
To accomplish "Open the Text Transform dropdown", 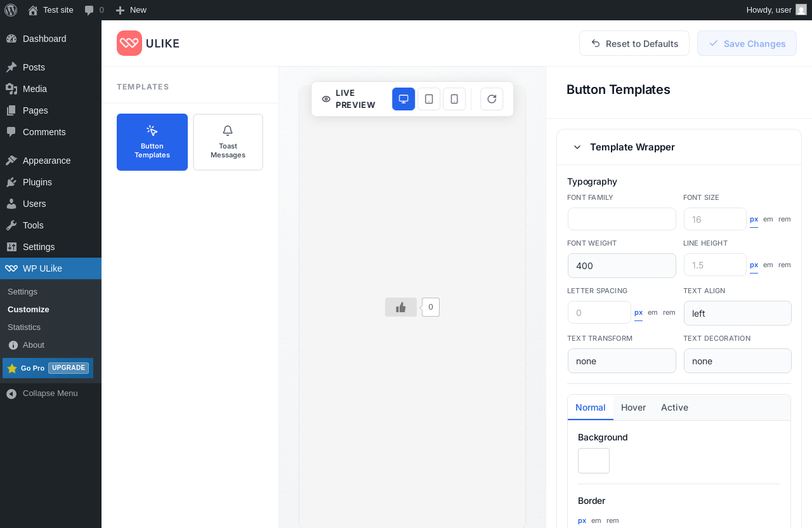I will 622,361.
